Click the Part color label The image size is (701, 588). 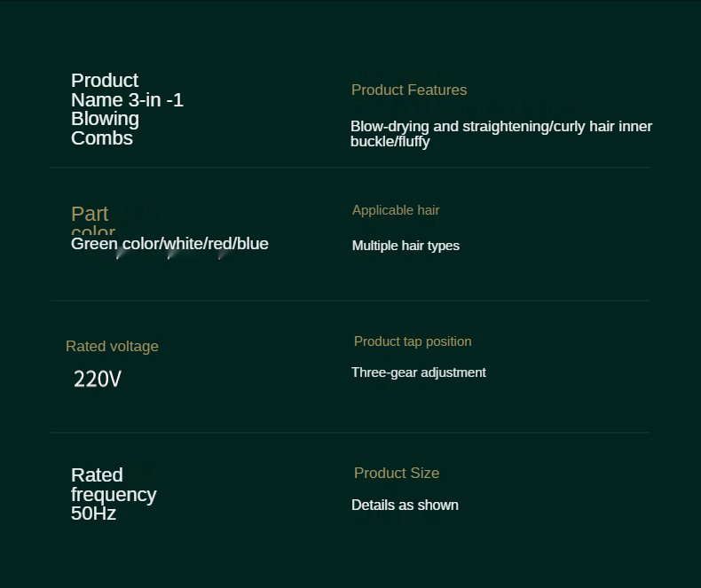93,220
